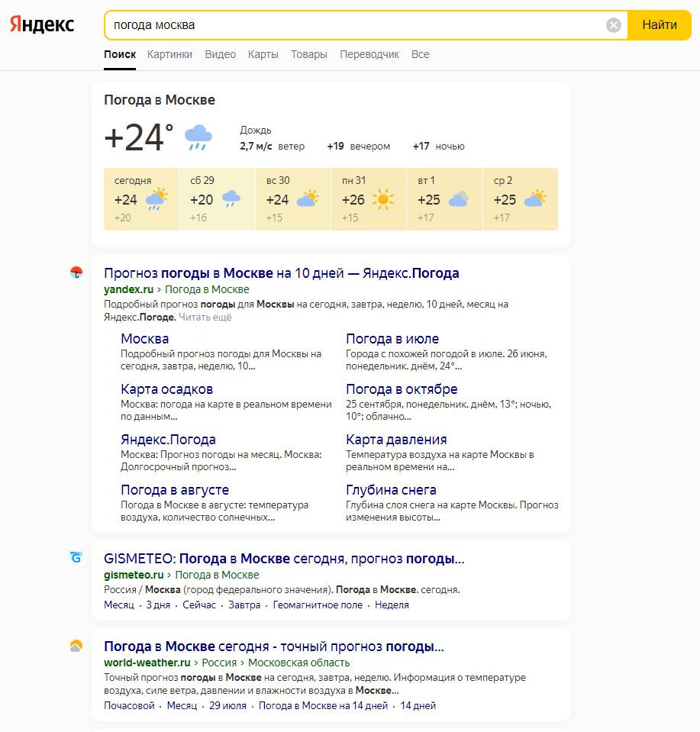Open the Все tab
Screen dimensions: 700x732
click(x=421, y=54)
